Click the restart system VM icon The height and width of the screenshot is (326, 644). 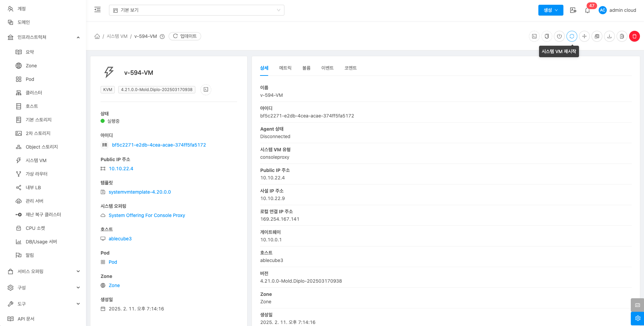[572, 36]
